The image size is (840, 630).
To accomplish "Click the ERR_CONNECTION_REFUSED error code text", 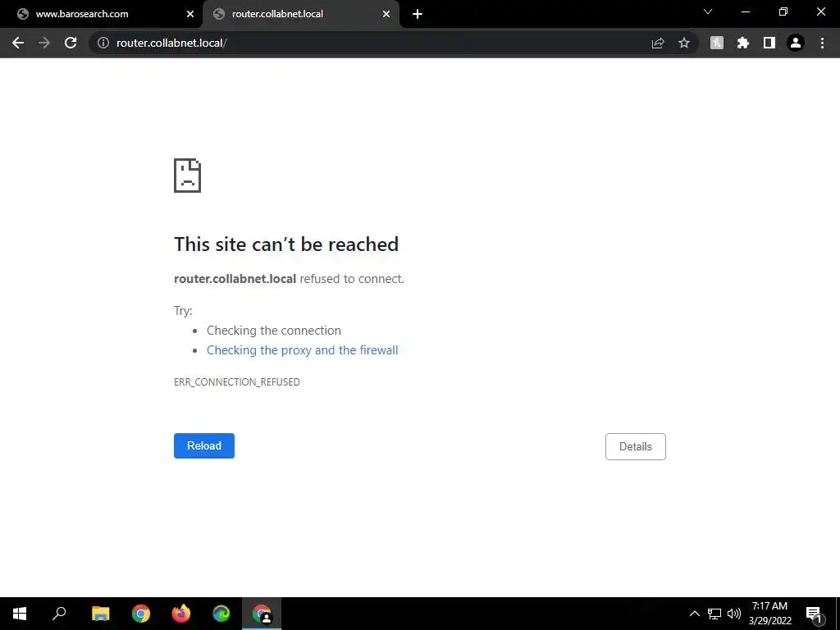I will tap(237, 382).
